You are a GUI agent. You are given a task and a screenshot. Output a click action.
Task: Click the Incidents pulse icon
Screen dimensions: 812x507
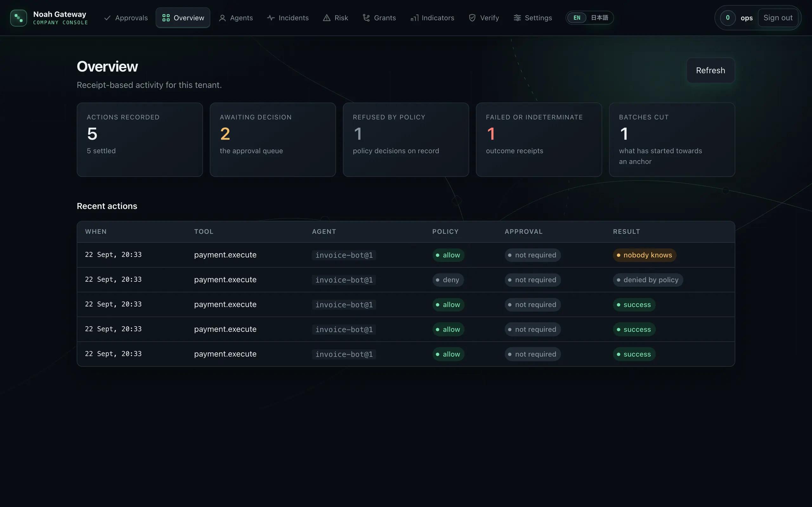pyautogui.click(x=271, y=18)
